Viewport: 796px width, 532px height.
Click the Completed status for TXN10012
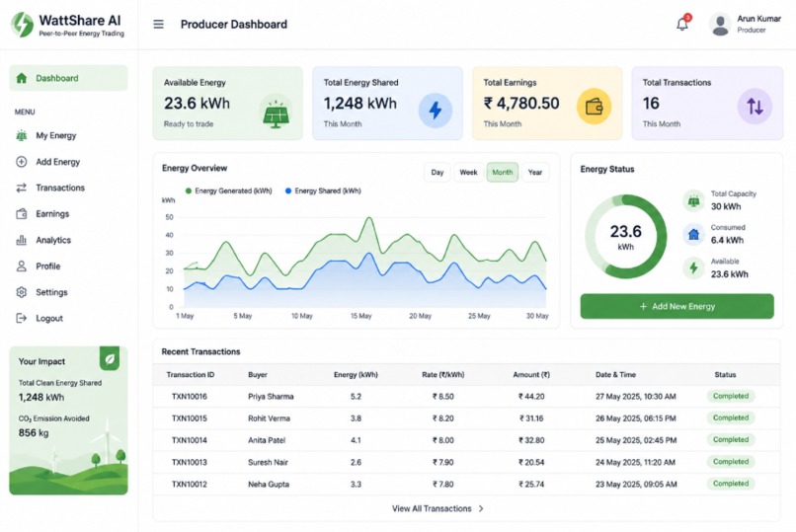tap(731, 484)
